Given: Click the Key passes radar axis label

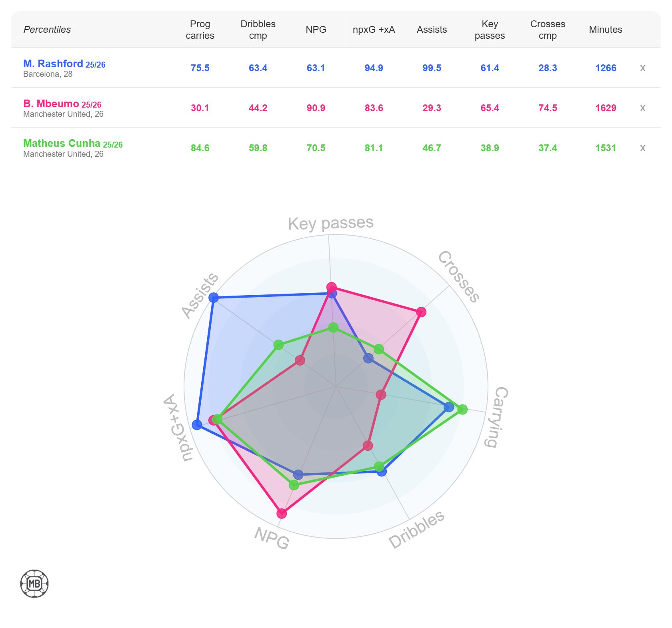Looking at the screenshot, I should [330, 223].
